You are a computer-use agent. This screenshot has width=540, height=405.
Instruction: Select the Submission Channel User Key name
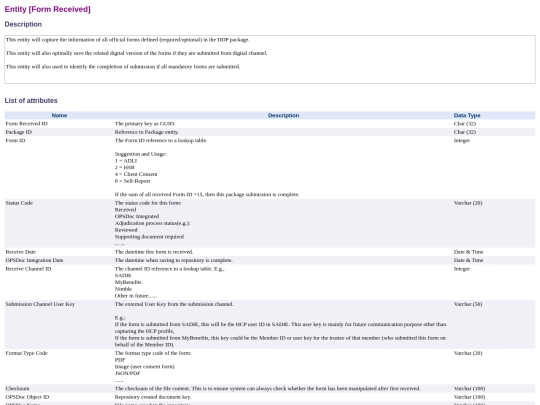coord(40,304)
